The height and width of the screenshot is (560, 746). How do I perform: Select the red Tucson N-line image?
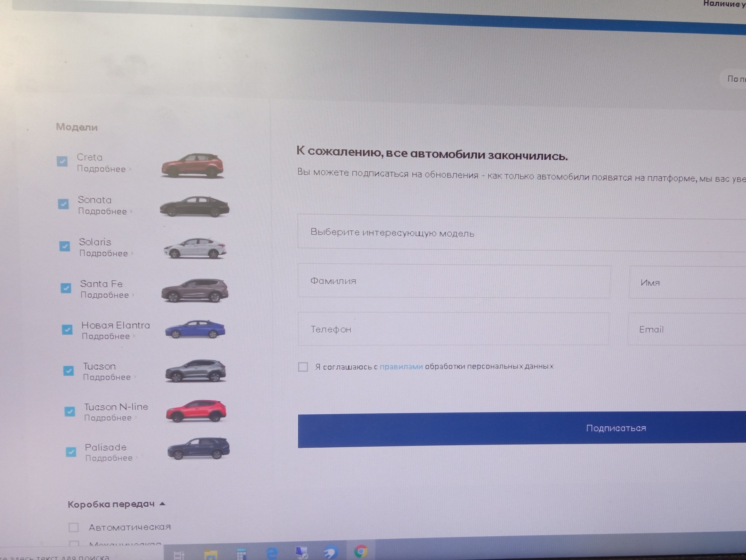click(x=196, y=411)
